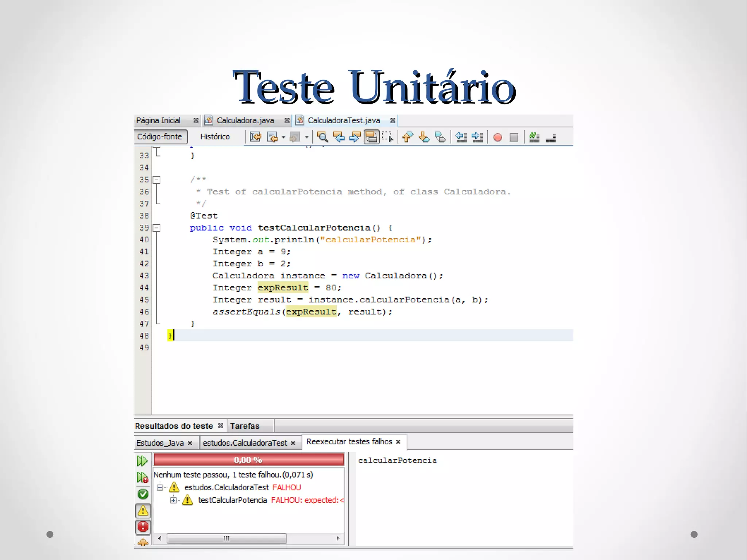Viewport: 747px width, 560px height.
Task: Click red Start Macro Recording button
Action: pos(498,138)
